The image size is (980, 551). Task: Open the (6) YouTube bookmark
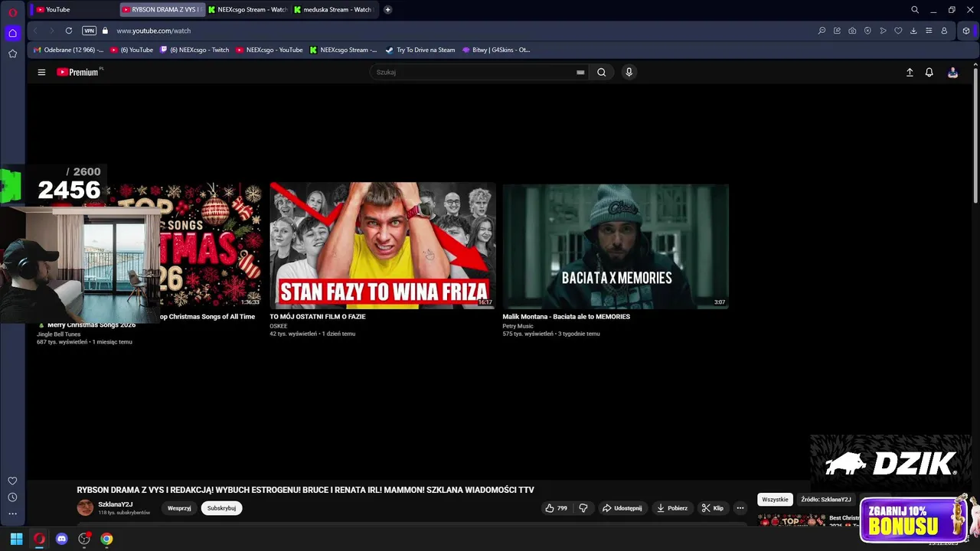click(x=132, y=50)
